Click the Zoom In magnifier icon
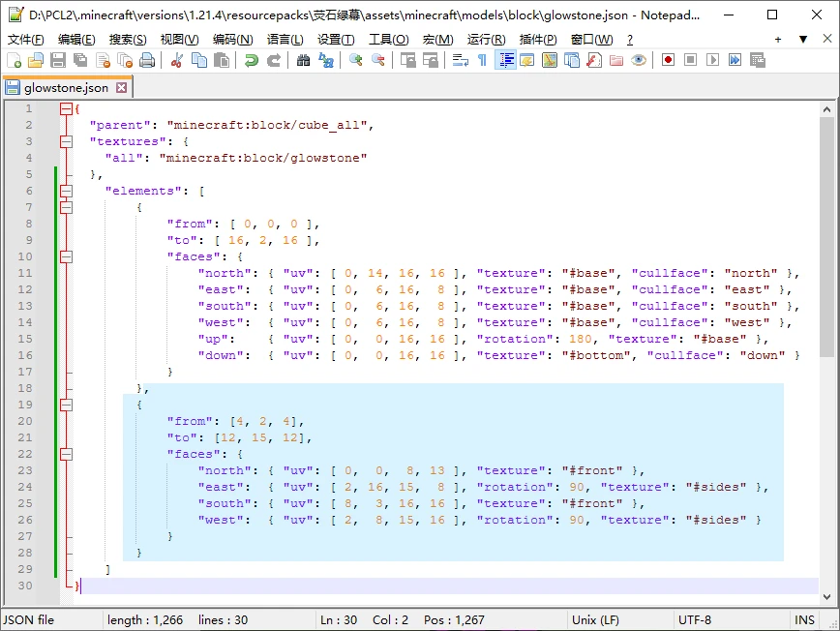Screen dimensions: 840x631 (355, 60)
